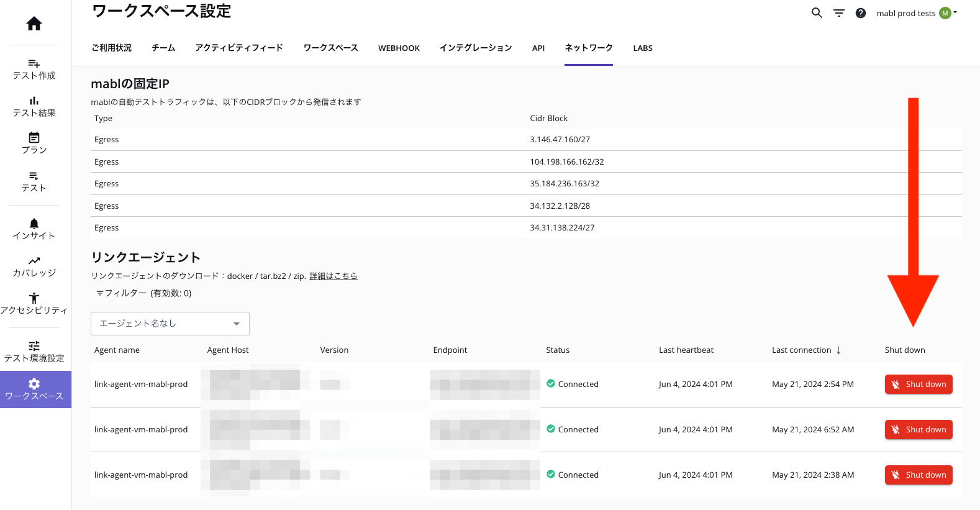The width and height of the screenshot is (980, 510).
Task: Click the green M user avatar
Action: [945, 13]
